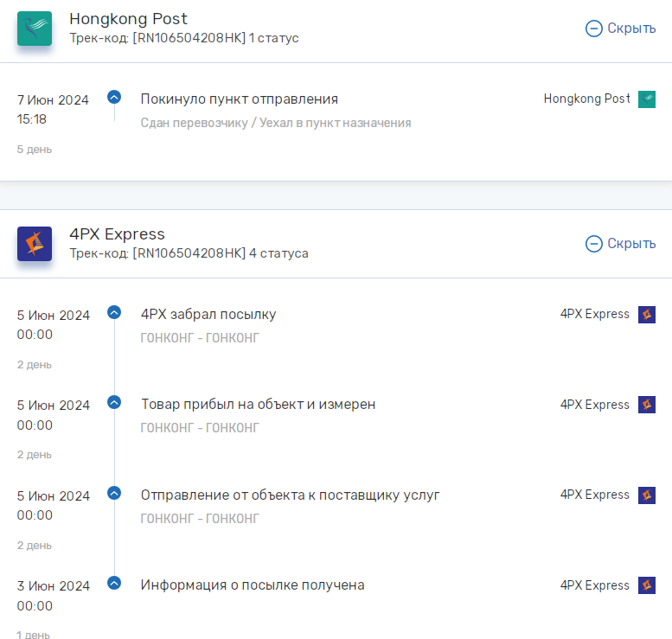This screenshot has height=639, width=672.
Task: Click the Hongkong Post section title
Action: coord(128,19)
